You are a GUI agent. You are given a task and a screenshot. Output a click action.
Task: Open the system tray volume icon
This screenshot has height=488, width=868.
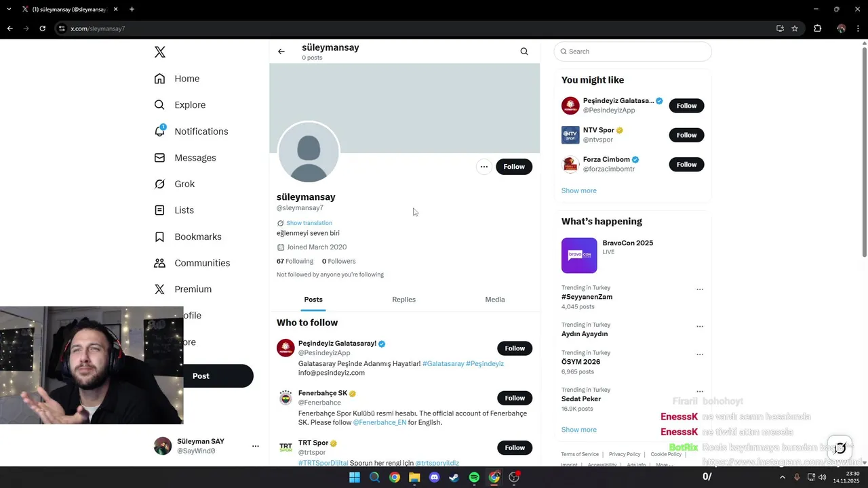[x=823, y=477]
